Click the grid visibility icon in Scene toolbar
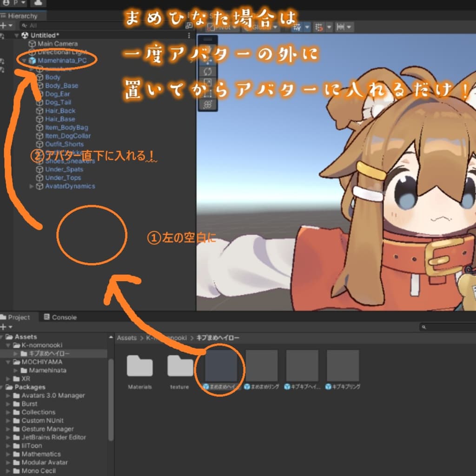Viewport: 476px width, 476px height. click(x=297, y=27)
